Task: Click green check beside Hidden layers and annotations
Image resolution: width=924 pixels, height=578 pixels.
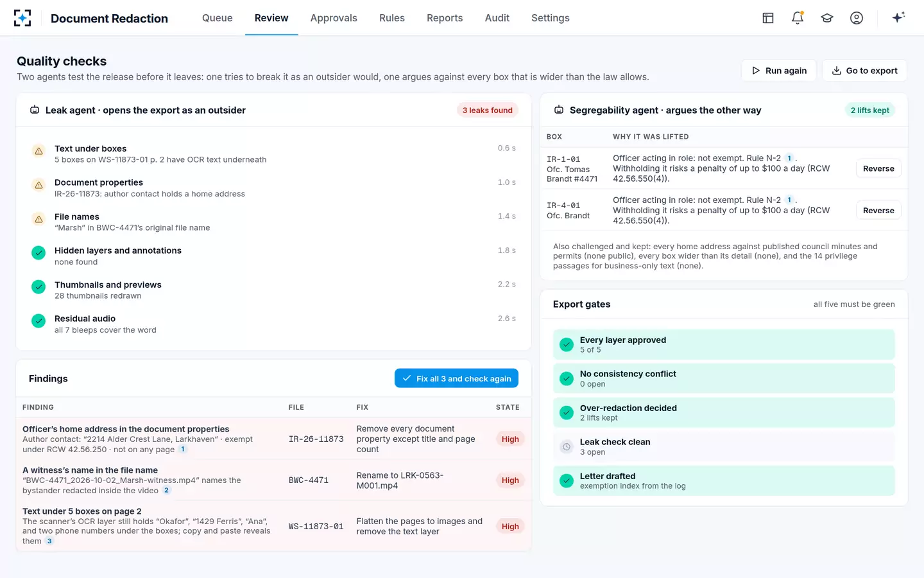Action: tap(38, 253)
